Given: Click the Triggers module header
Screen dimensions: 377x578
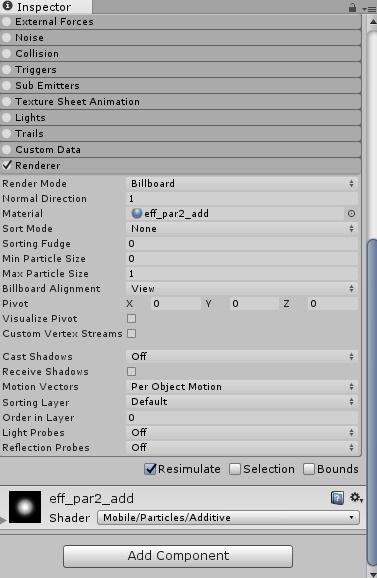Looking at the screenshot, I should click(180, 70).
